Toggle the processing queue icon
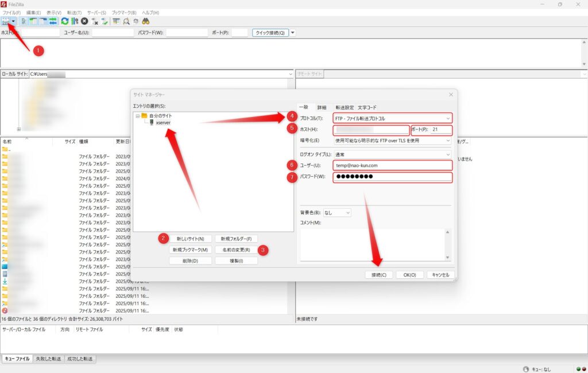Viewport: 588px width, 373px height. coord(75,21)
